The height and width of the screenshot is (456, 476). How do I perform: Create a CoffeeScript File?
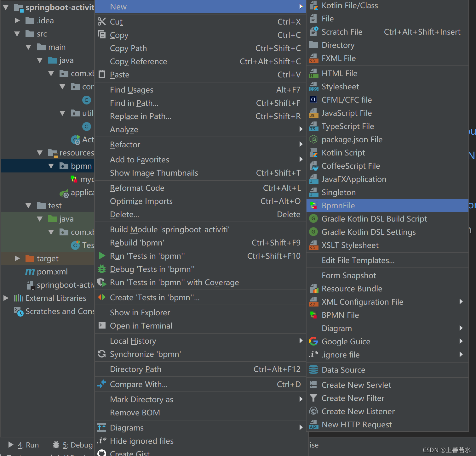(x=351, y=166)
